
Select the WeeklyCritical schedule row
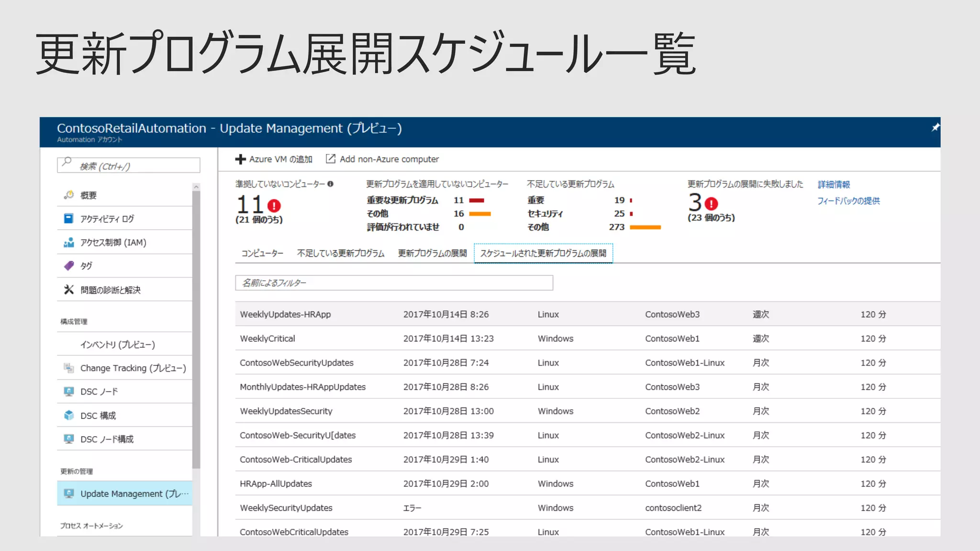[268, 339]
